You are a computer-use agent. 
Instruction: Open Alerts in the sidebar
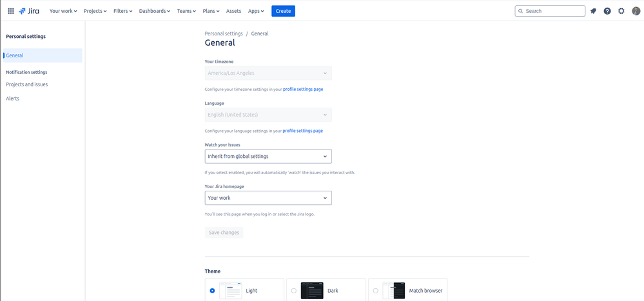[13, 99]
